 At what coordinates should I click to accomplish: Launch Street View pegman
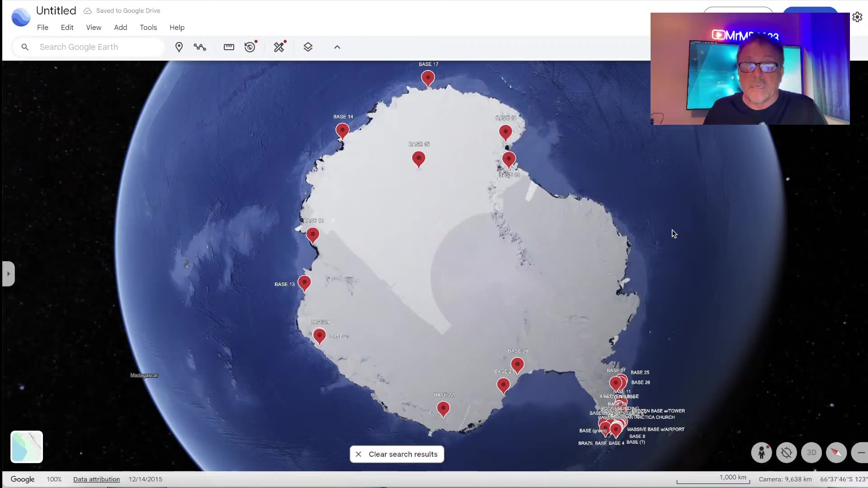[x=762, y=452]
